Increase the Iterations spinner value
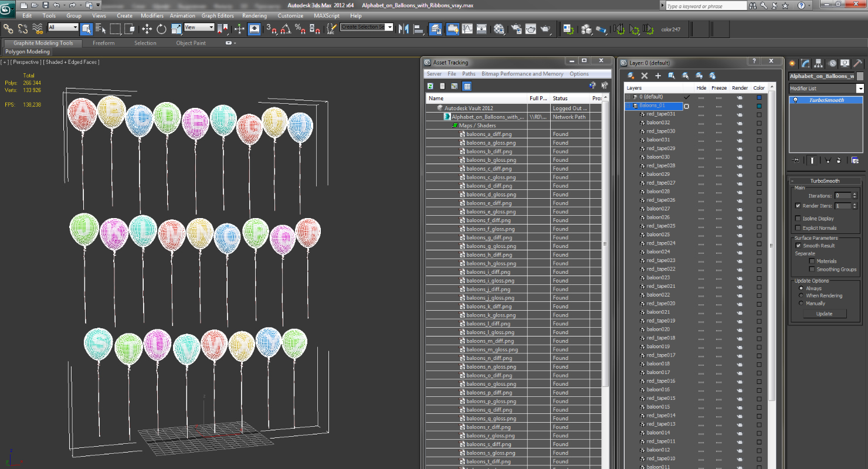Image resolution: width=868 pixels, height=469 pixels. pos(855,194)
